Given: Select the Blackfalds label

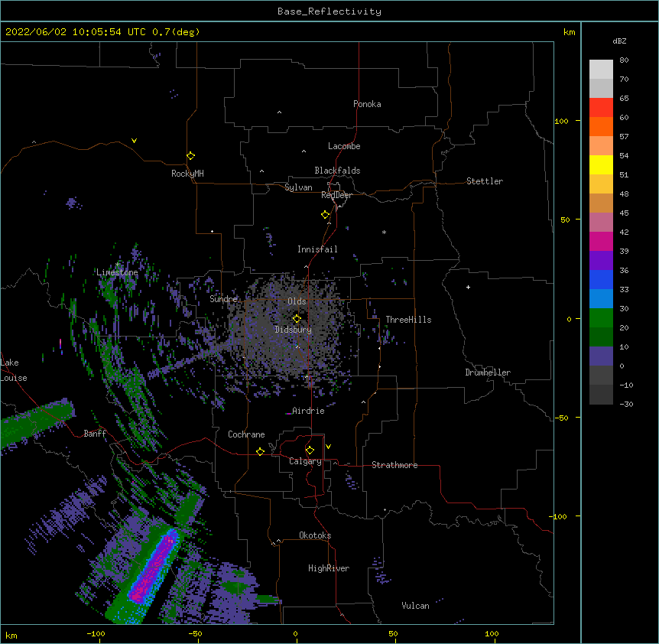Looking at the screenshot, I should click(337, 171).
